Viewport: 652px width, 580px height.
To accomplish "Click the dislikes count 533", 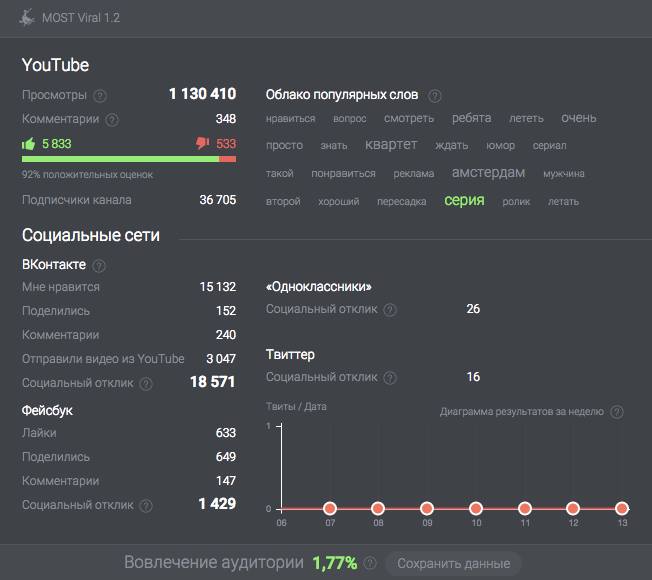I will coord(226,144).
